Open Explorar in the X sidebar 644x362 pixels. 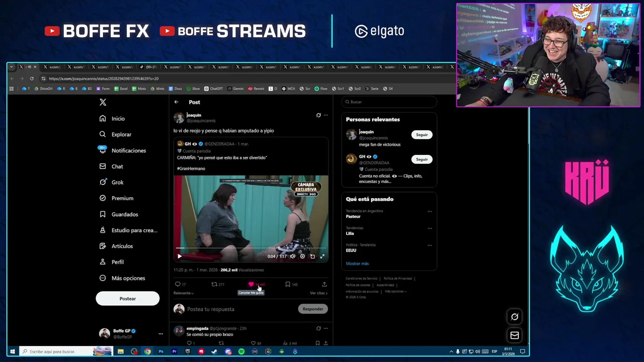(x=115, y=134)
